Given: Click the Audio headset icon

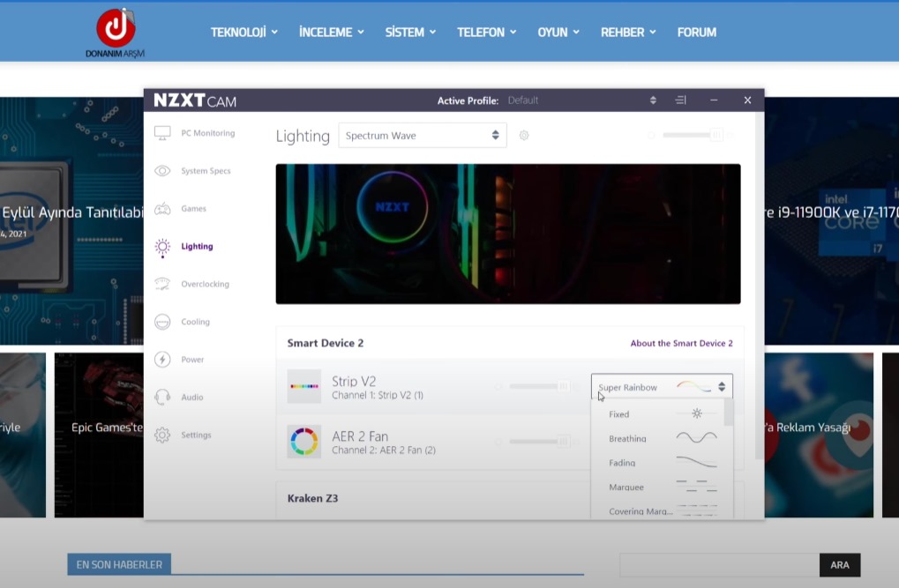Looking at the screenshot, I should point(162,398).
